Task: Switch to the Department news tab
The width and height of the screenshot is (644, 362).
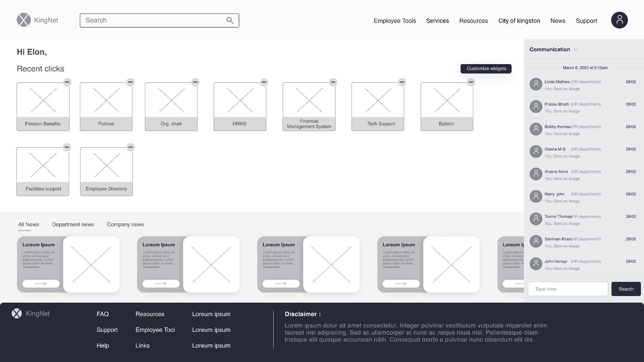Action: pyautogui.click(x=73, y=224)
